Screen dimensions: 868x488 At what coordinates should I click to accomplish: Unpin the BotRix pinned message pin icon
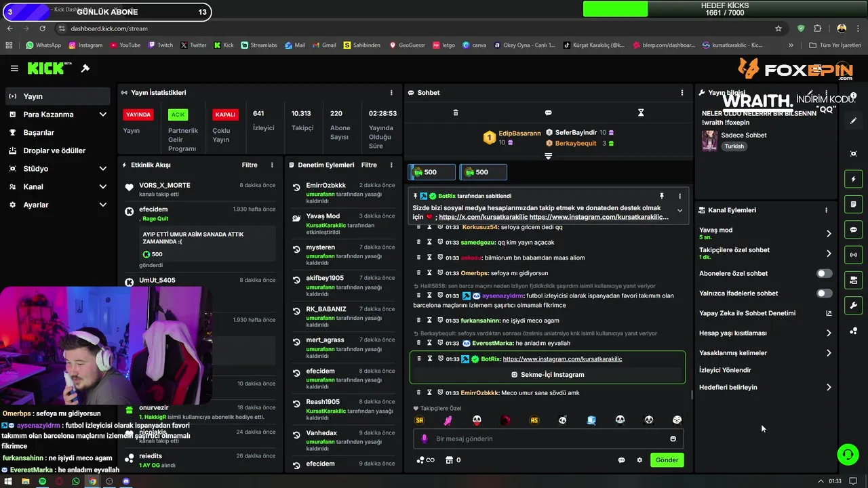[x=661, y=196]
